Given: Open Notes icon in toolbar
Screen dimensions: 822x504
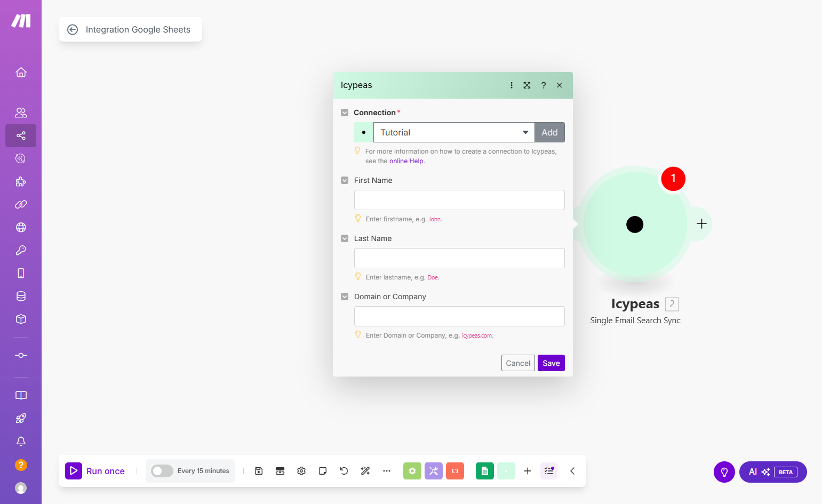Looking at the screenshot, I should (x=323, y=471).
